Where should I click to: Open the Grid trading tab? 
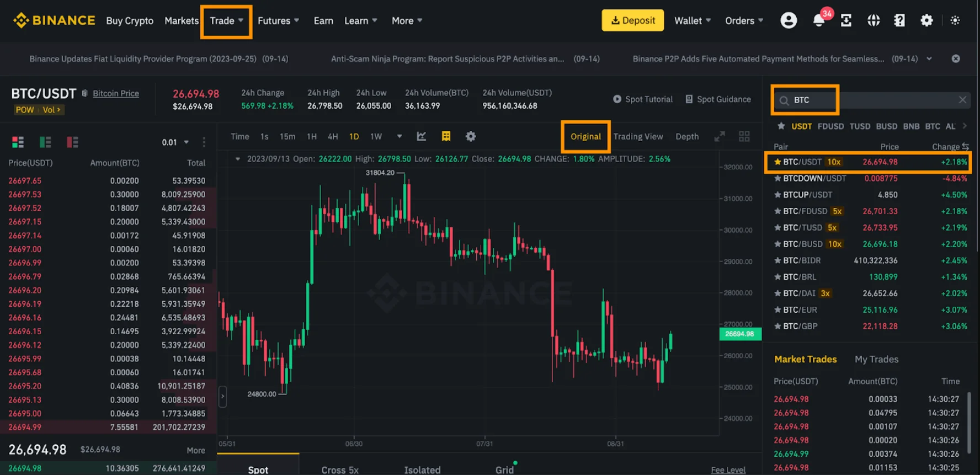[504, 469]
